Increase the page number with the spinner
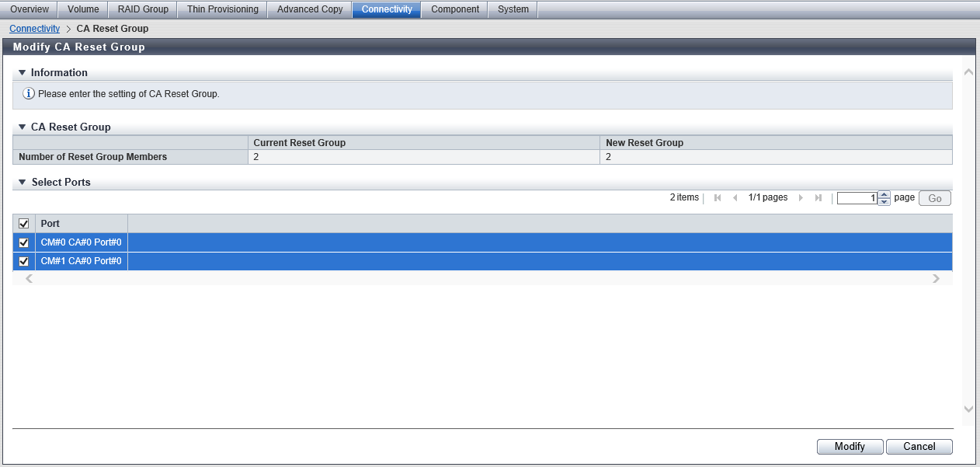 pyautogui.click(x=883, y=195)
